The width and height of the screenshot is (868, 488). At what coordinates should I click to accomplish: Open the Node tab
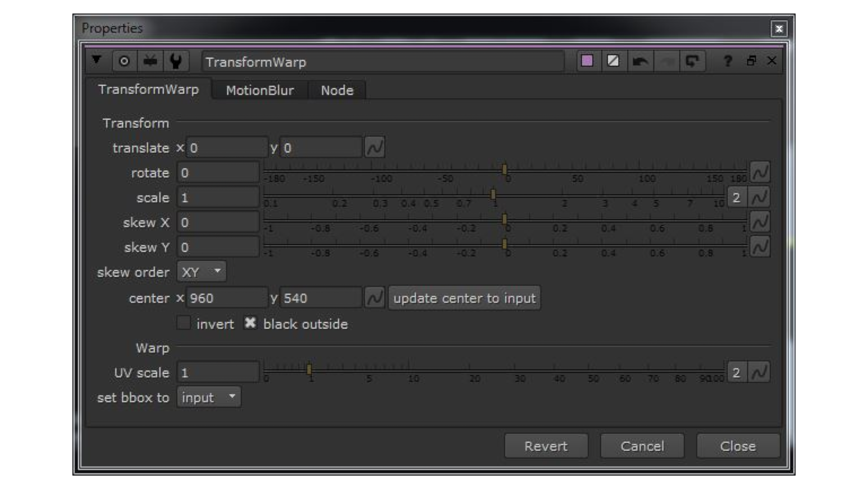(x=337, y=90)
